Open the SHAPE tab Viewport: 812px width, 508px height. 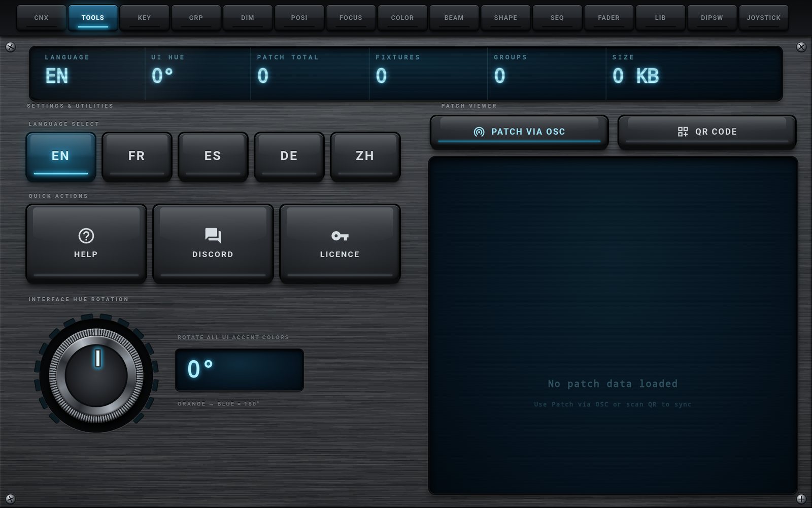(x=505, y=18)
